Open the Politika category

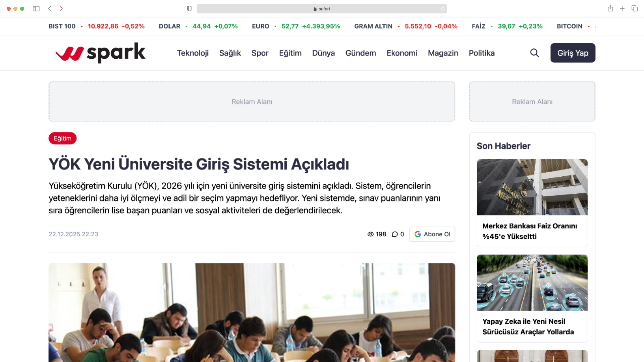482,53
